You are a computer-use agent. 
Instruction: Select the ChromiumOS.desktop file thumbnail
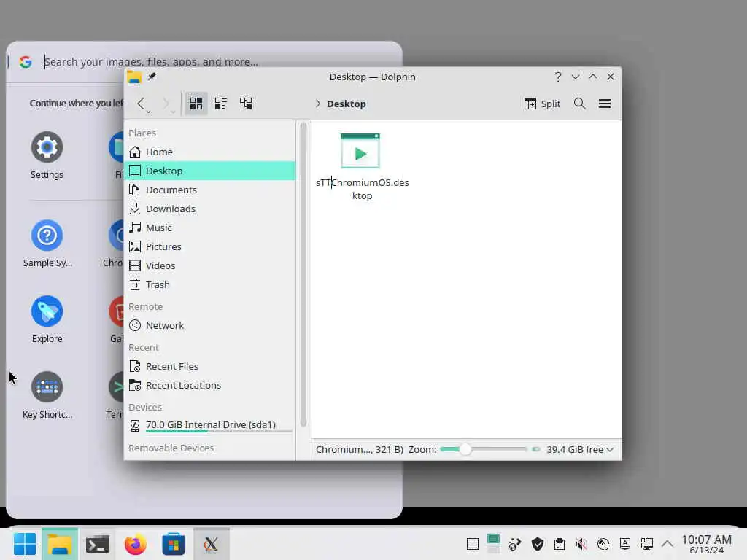click(360, 151)
